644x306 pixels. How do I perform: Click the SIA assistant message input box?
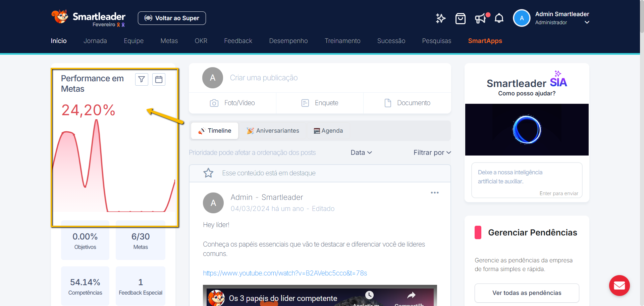527,180
